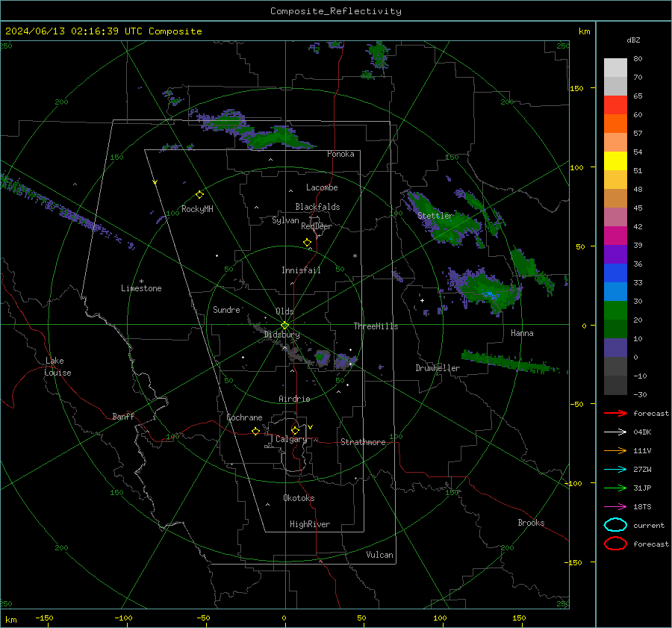The height and width of the screenshot is (628, 672).
Task: Select the Innisfail label
Action: coord(301,270)
